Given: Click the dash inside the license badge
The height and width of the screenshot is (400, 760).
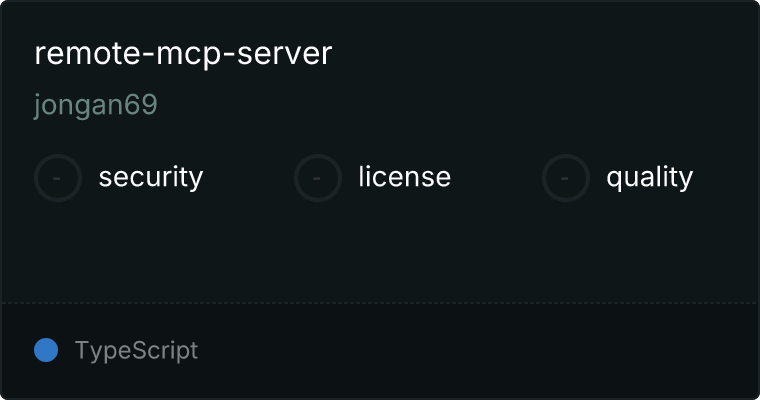Looking at the screenshot, I should click(x=317, y=178).
